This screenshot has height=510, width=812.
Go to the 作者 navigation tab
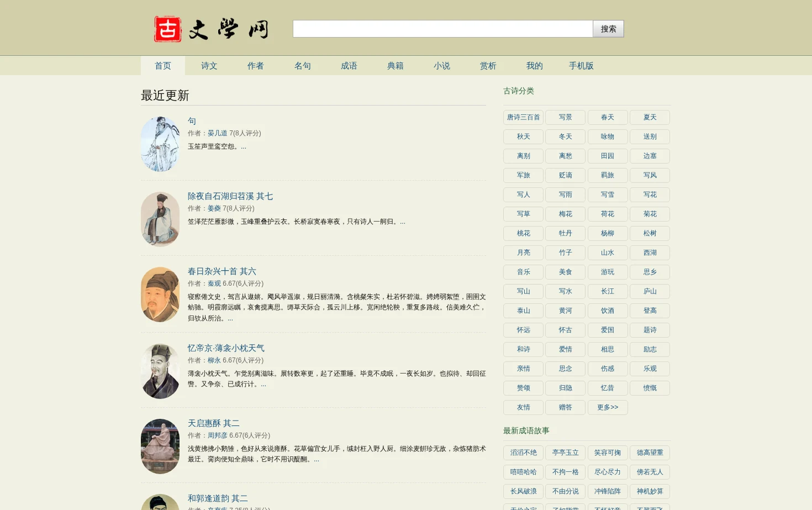point(256,66)
